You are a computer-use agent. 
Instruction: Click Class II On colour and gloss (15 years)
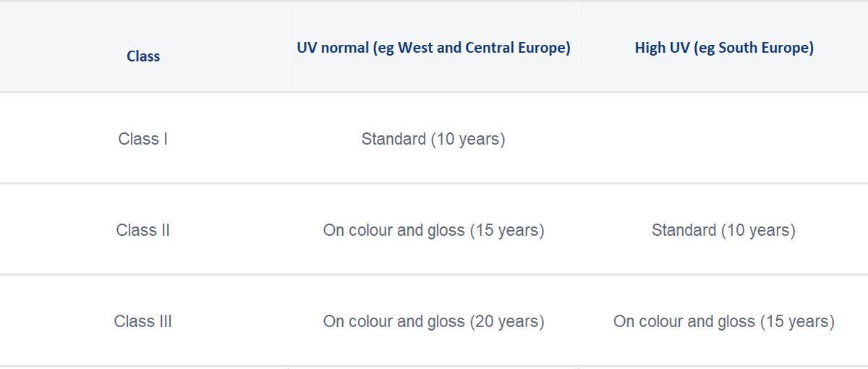pyautogui.click(x=433, y=230)
